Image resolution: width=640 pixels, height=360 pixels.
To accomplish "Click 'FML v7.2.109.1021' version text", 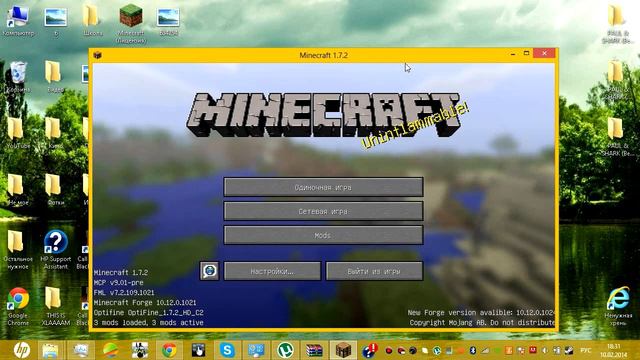I will (124, 293).
